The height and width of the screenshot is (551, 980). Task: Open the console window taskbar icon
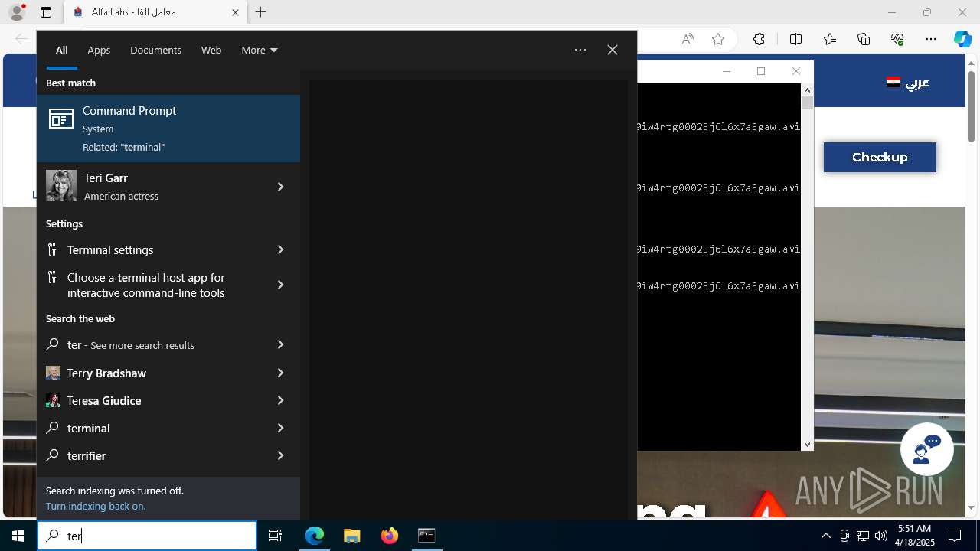[426, 536]
